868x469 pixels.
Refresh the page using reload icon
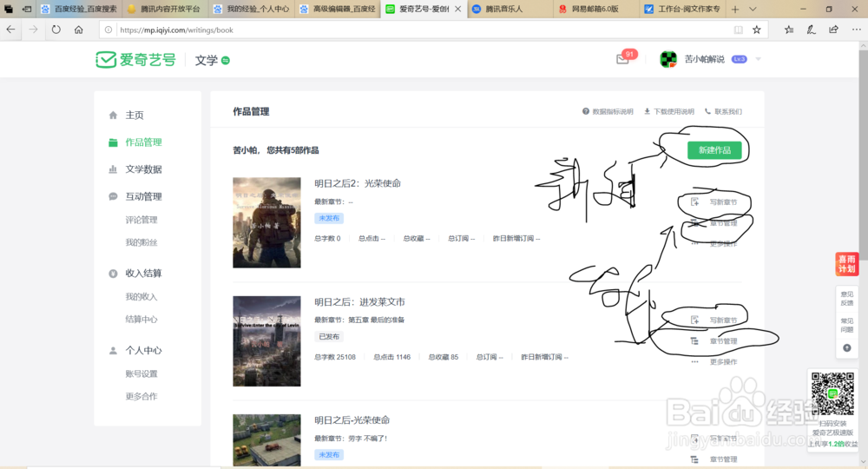point(56,30)
